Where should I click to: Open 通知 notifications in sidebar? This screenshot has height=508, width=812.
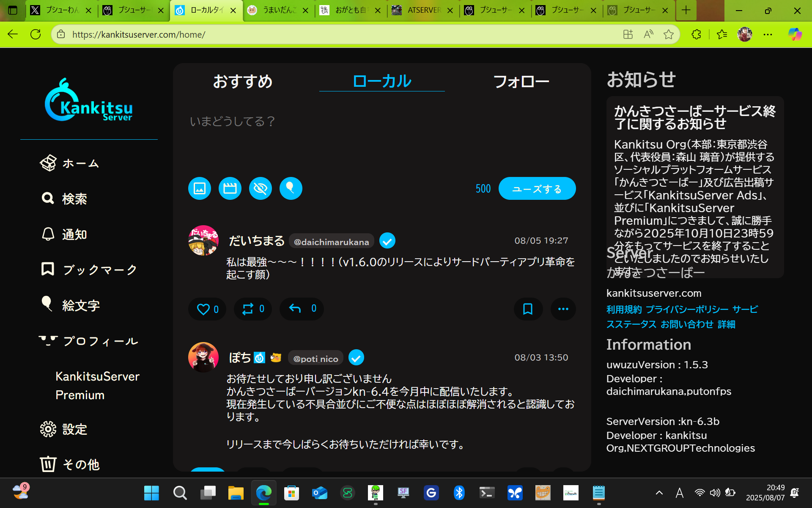pos(64,234)
